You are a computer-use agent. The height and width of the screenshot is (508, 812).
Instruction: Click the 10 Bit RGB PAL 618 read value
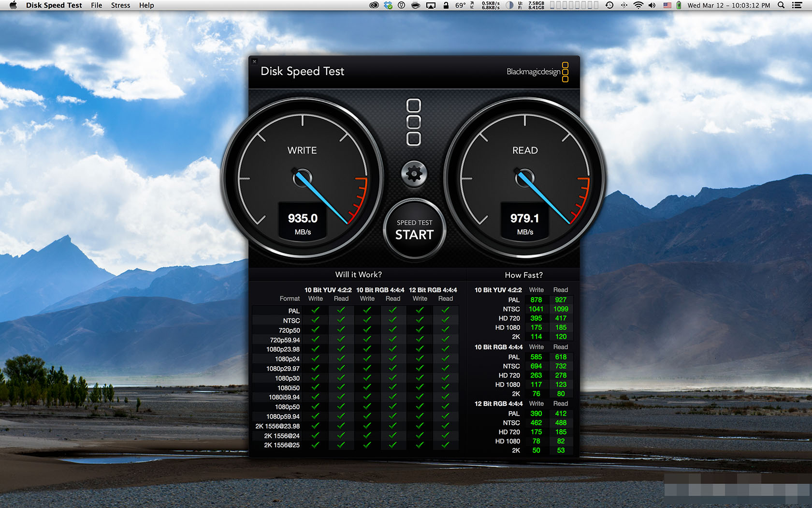[561, 357]
